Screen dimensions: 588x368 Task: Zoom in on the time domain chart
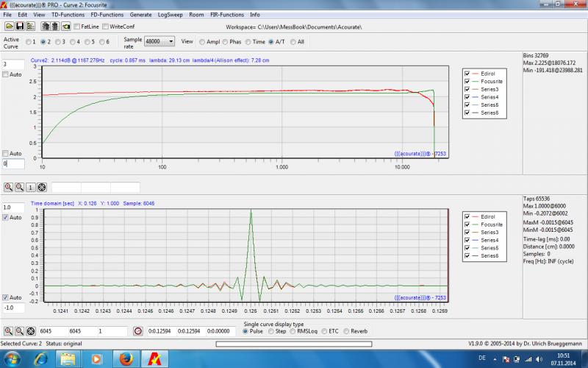pos(8,331)
